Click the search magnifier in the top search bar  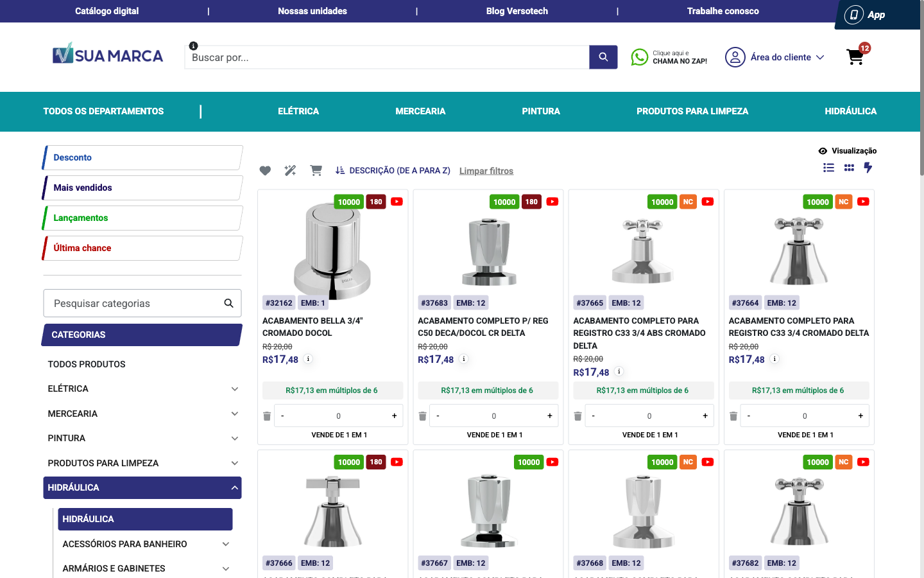point(603,57)
